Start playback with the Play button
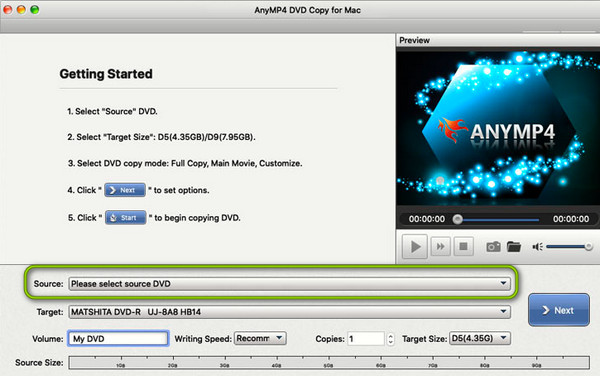This screenshot has height=376, width=600. (415, 247)
